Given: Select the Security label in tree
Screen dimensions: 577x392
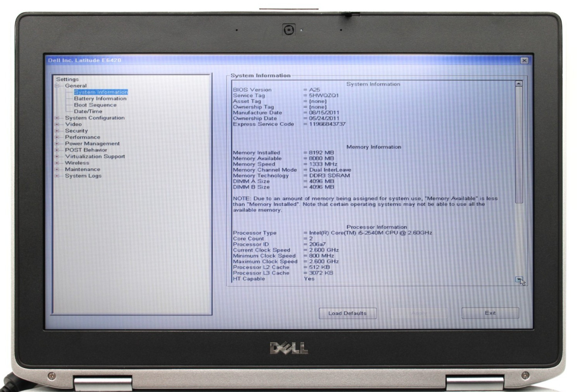Looking at the screenshot, I should 76,131.
